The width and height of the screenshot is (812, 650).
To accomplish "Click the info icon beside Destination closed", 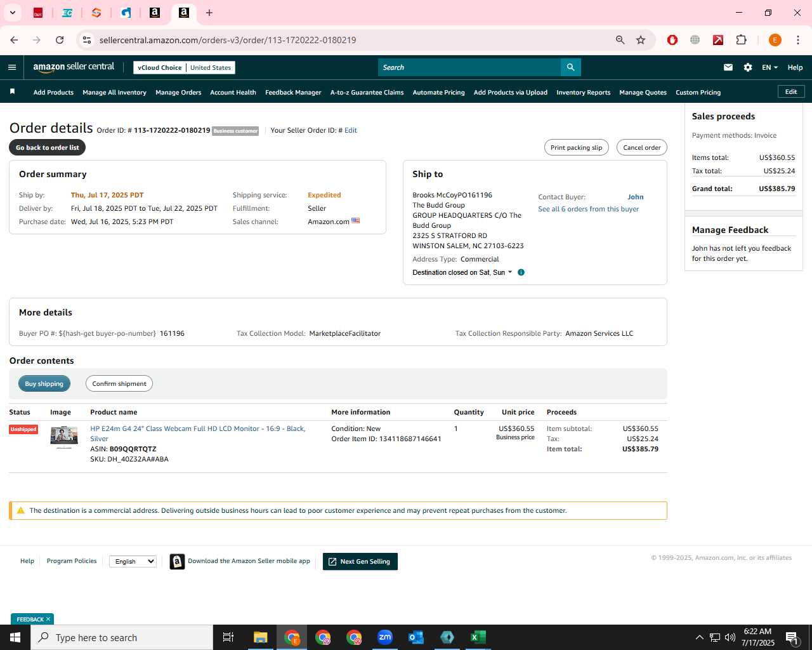I will (521, 272).
